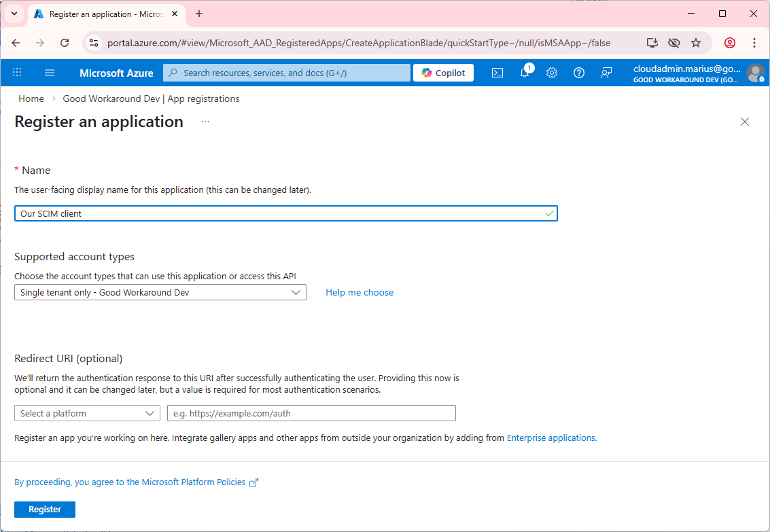The image size is (770, 532).
Task: Expand the Supported account types dropdown
Action: click(x=160, y=292)
